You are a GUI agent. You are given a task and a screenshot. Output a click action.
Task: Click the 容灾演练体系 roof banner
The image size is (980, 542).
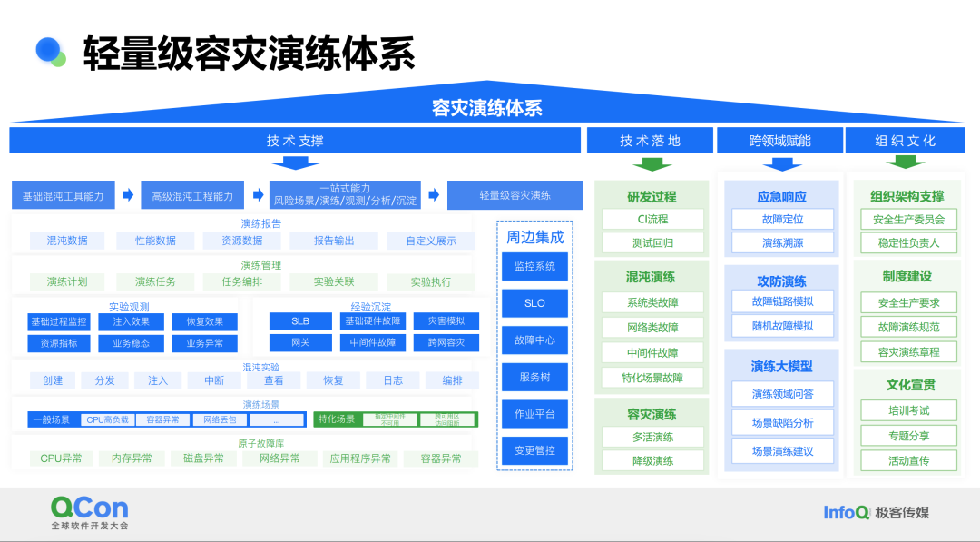tap(487, 107)
